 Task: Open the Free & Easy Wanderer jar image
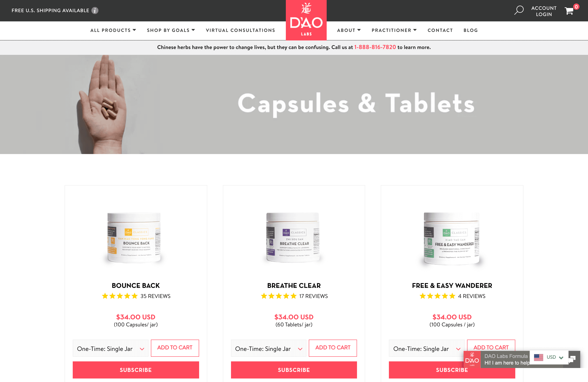pos(452,239)
